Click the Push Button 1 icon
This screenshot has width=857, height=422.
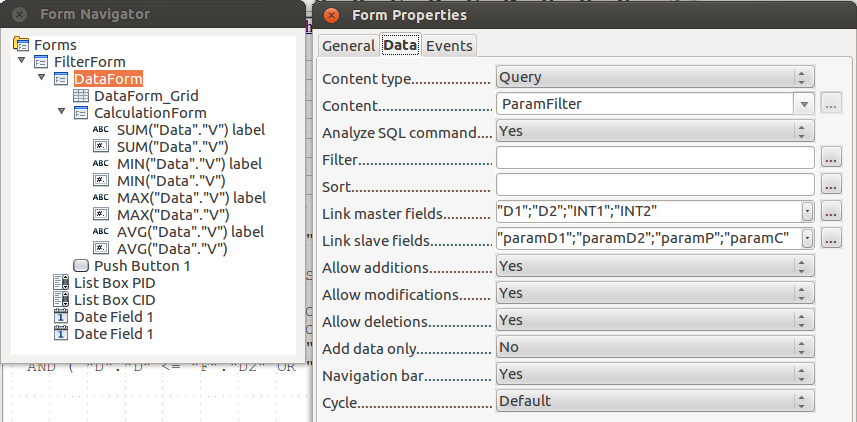click(x=82, y=266)
